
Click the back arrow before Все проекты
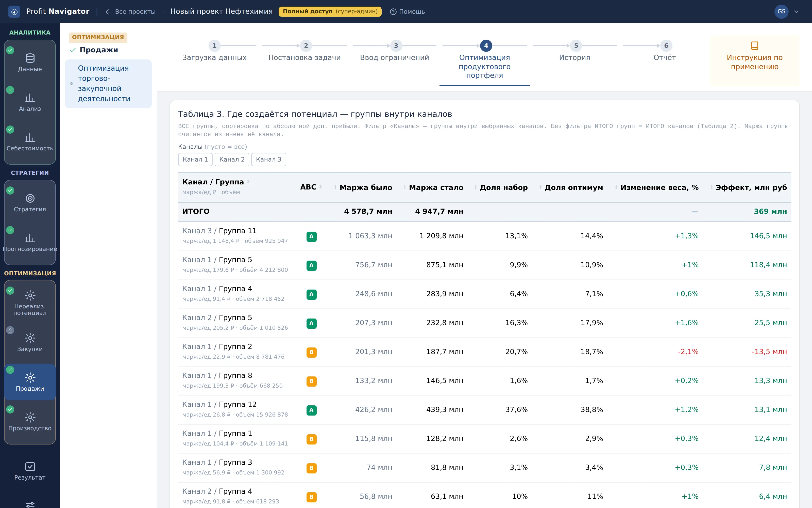108,12
